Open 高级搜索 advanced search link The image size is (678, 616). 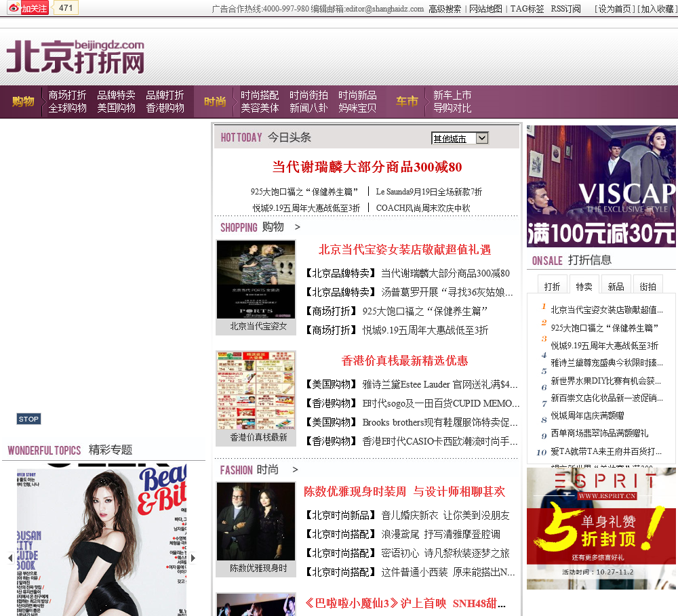[x=445, y=9]
